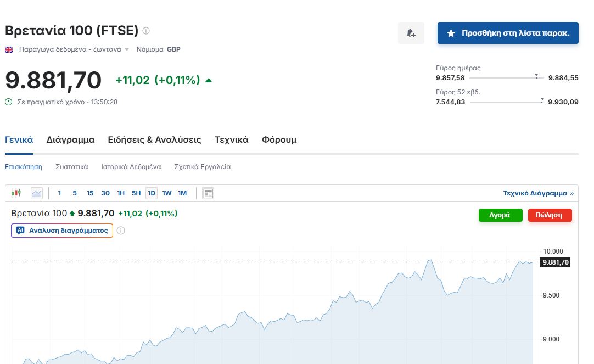Click the UK flag icon
Viewport: 594px width, 364px height.
click(9, 49)
